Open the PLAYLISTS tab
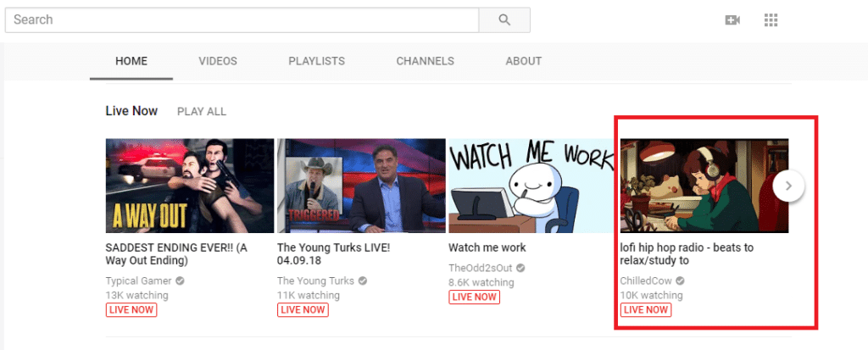The height and width of the screenshot is (350, 868). pyautogui.click(x=317, y=61)
